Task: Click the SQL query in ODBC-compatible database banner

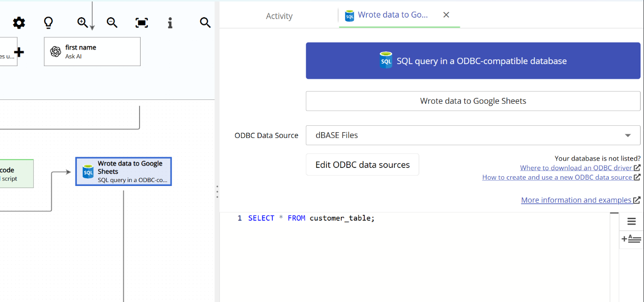Action: tap(473, 61)
